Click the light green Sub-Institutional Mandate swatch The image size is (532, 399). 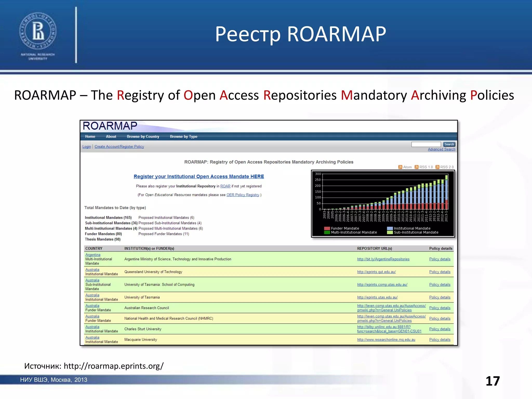click(390, 232)
